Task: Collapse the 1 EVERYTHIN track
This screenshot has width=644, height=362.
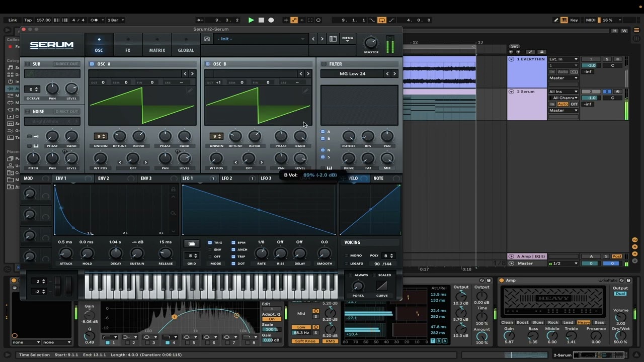Action: 511,59
